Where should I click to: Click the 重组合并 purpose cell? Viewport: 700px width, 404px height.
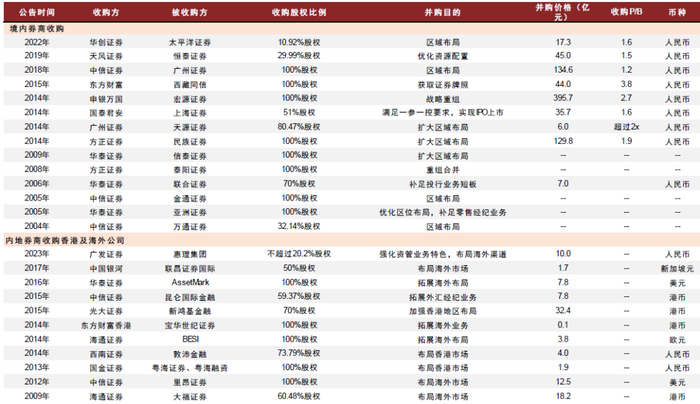tap(442, 170)
